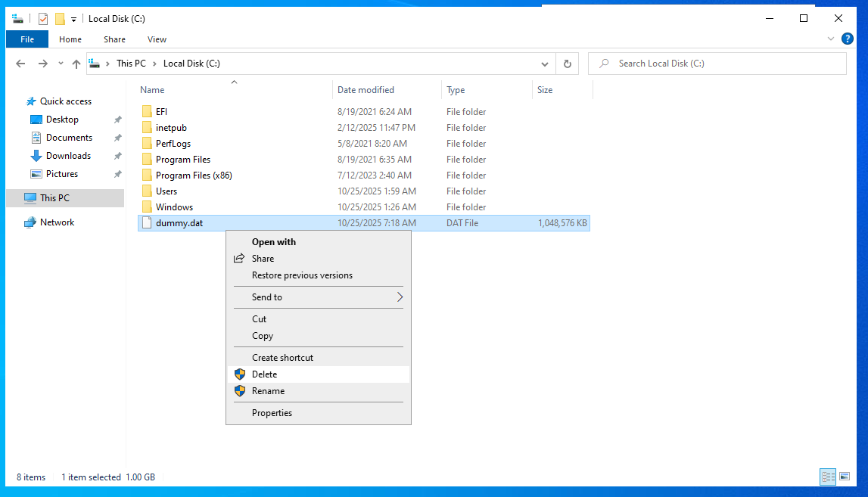Sort by the Type column header
The height and width of the screenshot is (497, 868).
click(456, 90)
